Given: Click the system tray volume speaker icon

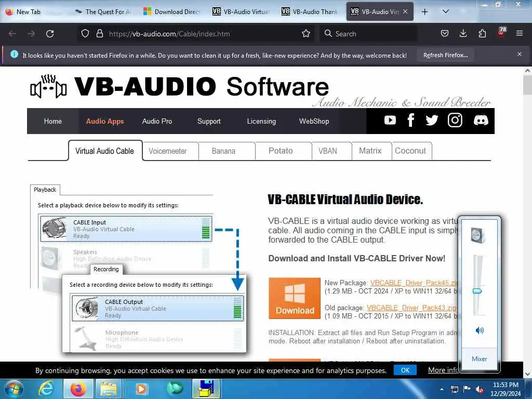Looking at the screenshot, I should pyautogui.click(x=480, y=390).
